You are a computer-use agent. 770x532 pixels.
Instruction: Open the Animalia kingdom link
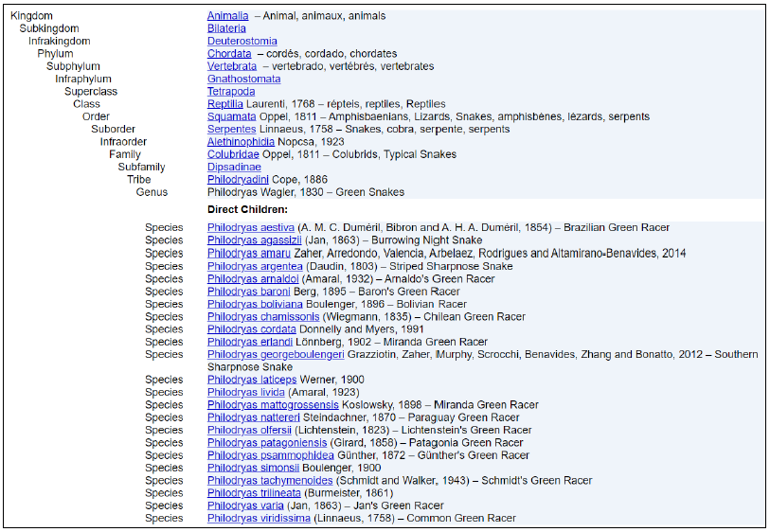coord(227,16)
